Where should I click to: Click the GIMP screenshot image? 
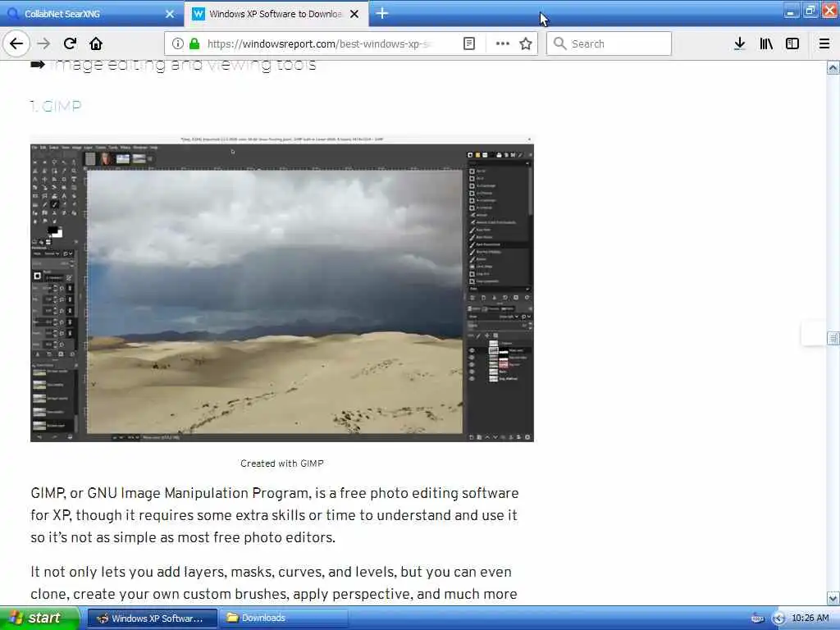pos(282,289)
